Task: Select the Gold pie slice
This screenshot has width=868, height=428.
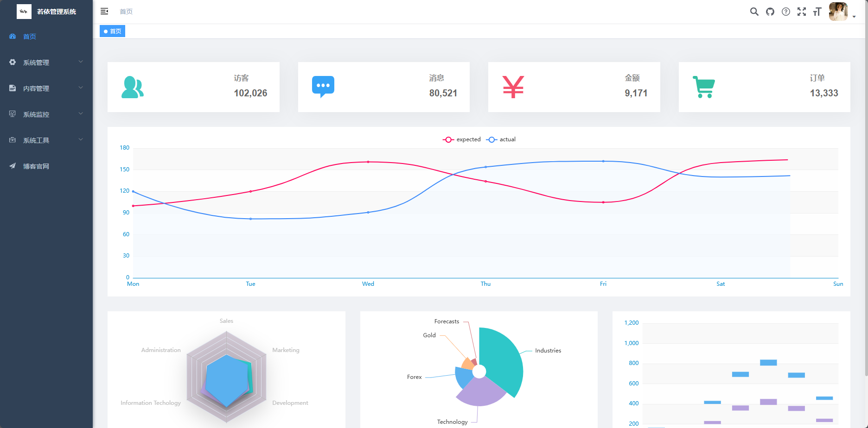Action: [467, 364]
